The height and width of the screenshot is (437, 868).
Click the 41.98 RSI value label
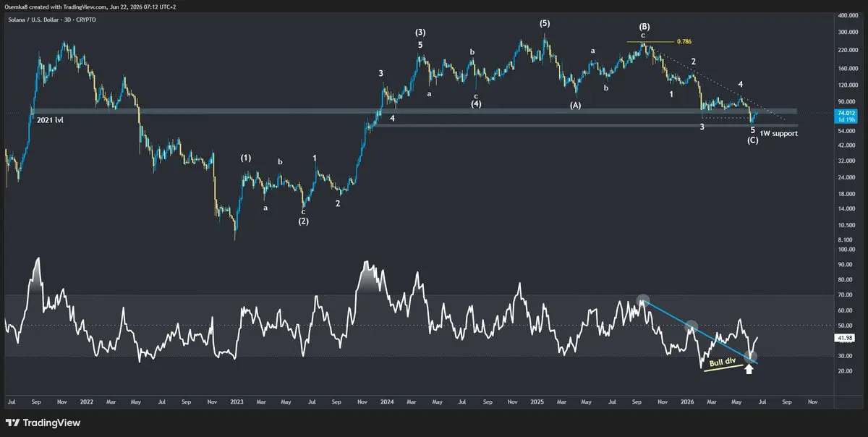point(843,338)
